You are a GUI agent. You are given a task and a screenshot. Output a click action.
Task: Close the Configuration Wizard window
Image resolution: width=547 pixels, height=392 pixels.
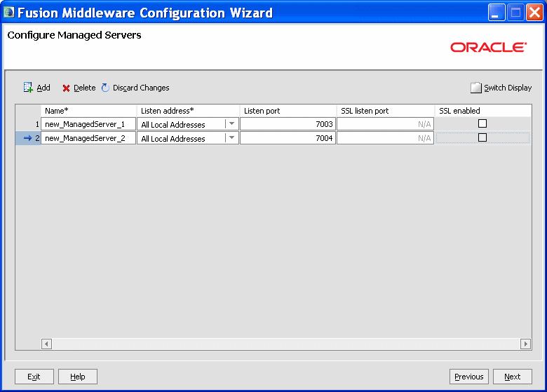pos(534,13)
